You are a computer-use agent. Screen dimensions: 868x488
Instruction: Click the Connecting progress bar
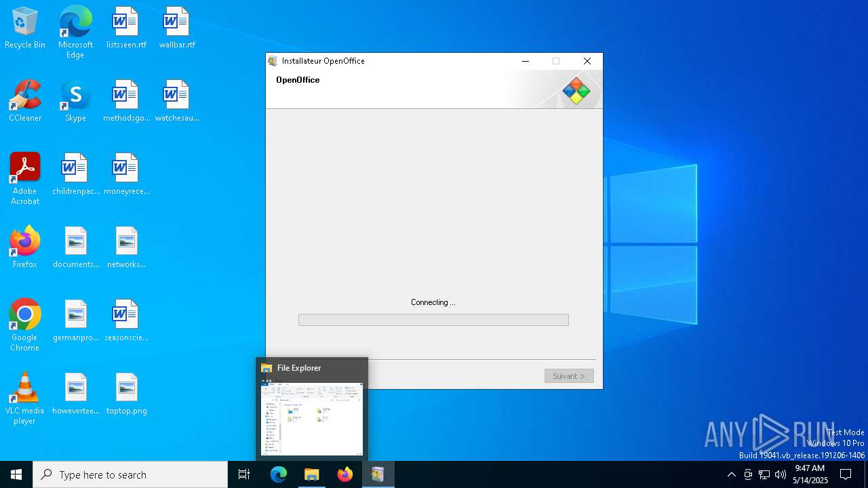point(433,320)
